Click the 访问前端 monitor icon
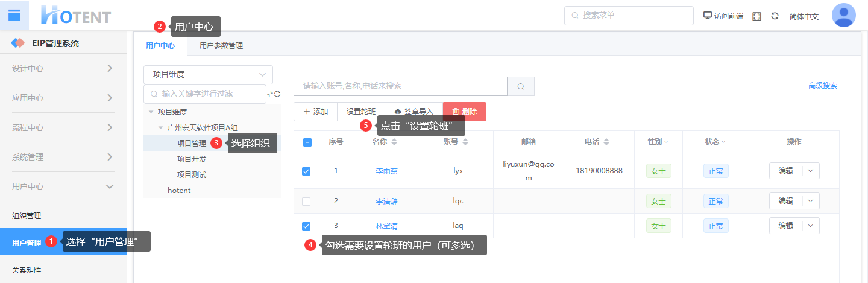 708,16
